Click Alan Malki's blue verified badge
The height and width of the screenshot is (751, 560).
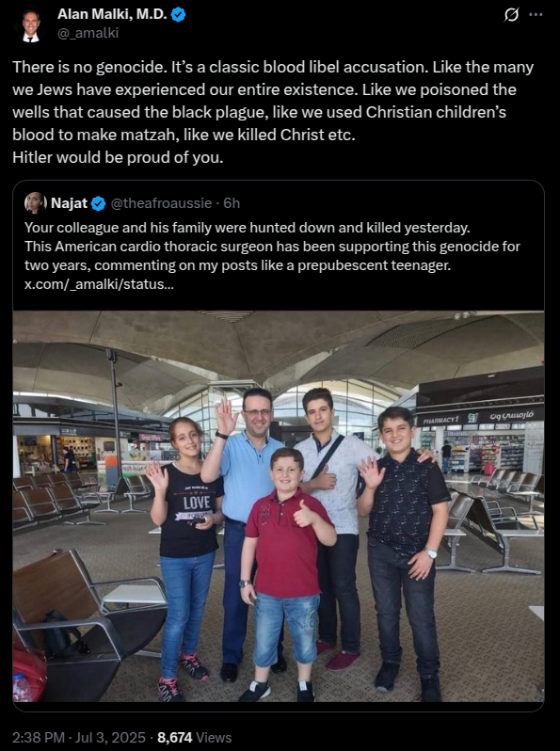coord(178,15)
